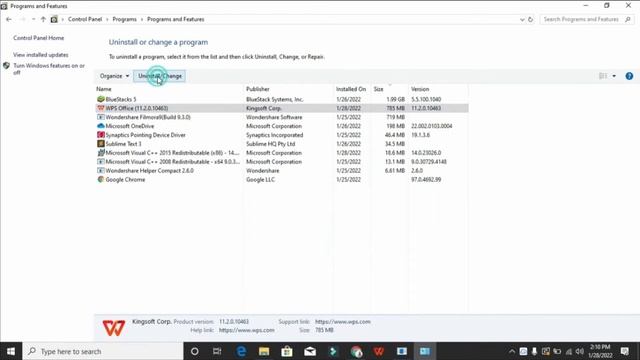The height and width of the screenshot is (360, 640).
Task: Select Microsoft OneDrive program name
Action: (x=130, y=126)
